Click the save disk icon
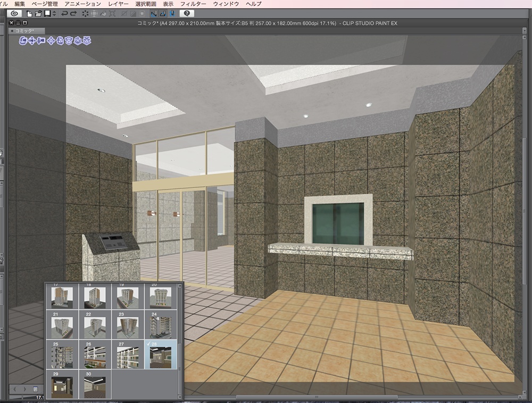This screenshot has height=403, width=532. click(47, 14)
